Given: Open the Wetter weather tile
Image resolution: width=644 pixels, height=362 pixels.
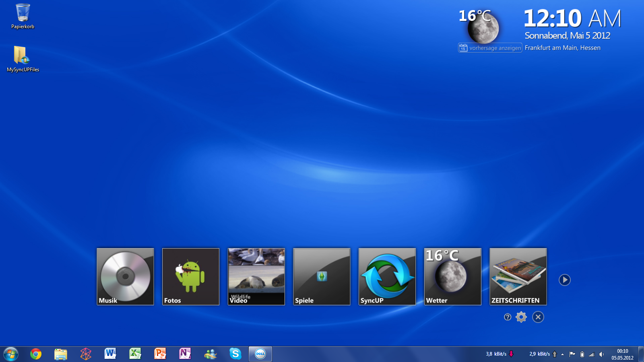Looking at the screenshot, I should coord(453,277).
